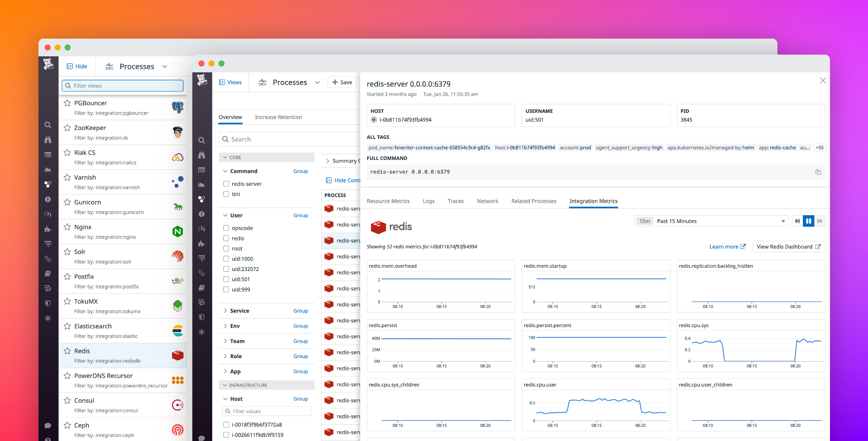Check the redis-server checkbox under Command
The image size is (868, 441).
pyautogui.click(x=226, y=184)
